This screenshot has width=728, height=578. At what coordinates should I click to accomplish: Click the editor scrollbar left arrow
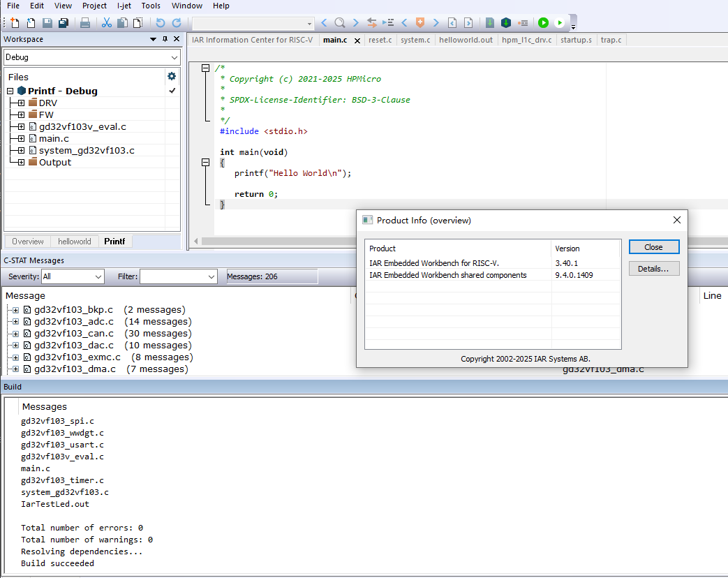pyautogui.click(x=196, y=241)
